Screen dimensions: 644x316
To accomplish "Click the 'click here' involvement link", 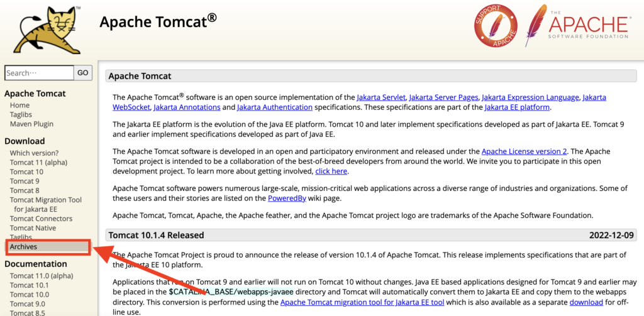I will [331, 171].
